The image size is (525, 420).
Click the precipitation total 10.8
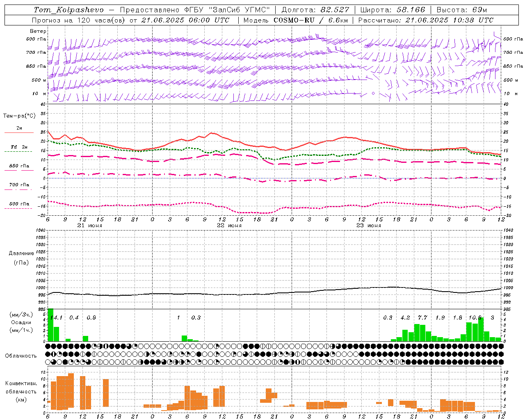tap(475, 318)
